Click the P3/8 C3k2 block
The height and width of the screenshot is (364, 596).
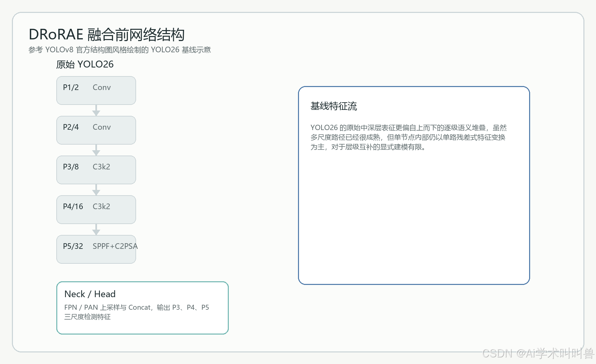pos(96,170)
